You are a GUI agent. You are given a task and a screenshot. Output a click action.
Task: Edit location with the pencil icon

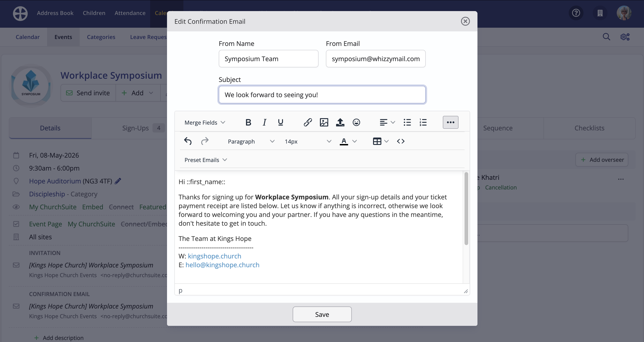[118, 181]
